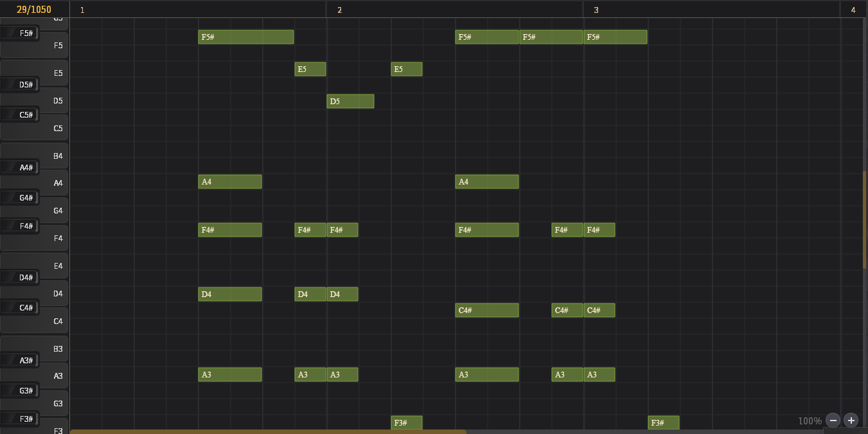This screenshot has height=434, width=868.
Task: Click the horizontal scrollbar at the bottom
Action: click(267, 431)
